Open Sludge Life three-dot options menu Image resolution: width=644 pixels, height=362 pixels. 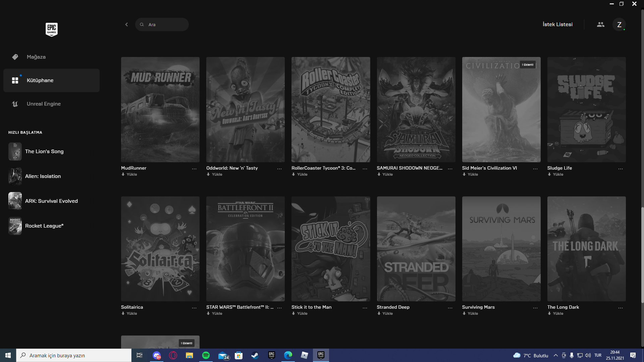click(x=621, y=169)
